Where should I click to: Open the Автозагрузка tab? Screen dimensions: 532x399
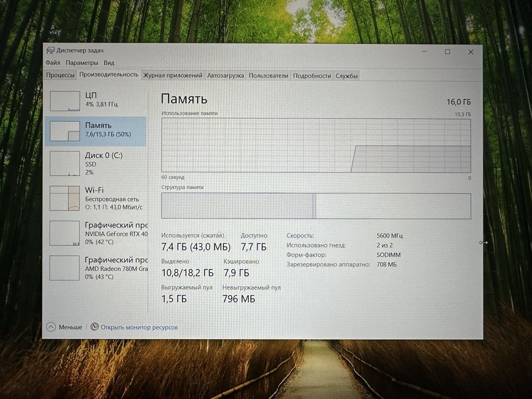tap(225, 75)
